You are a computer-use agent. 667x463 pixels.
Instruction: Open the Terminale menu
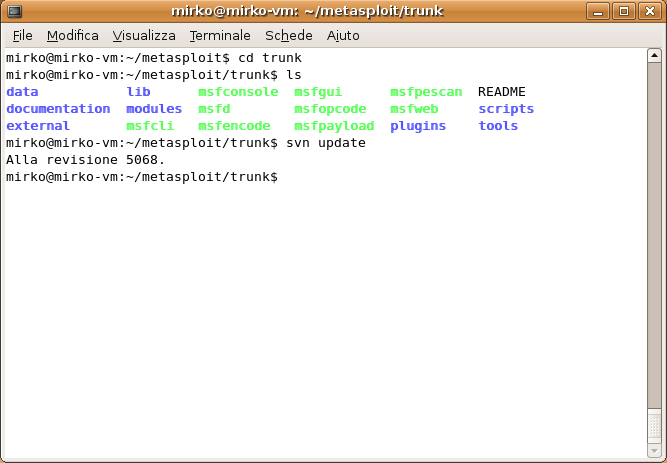tap(220, 35)
